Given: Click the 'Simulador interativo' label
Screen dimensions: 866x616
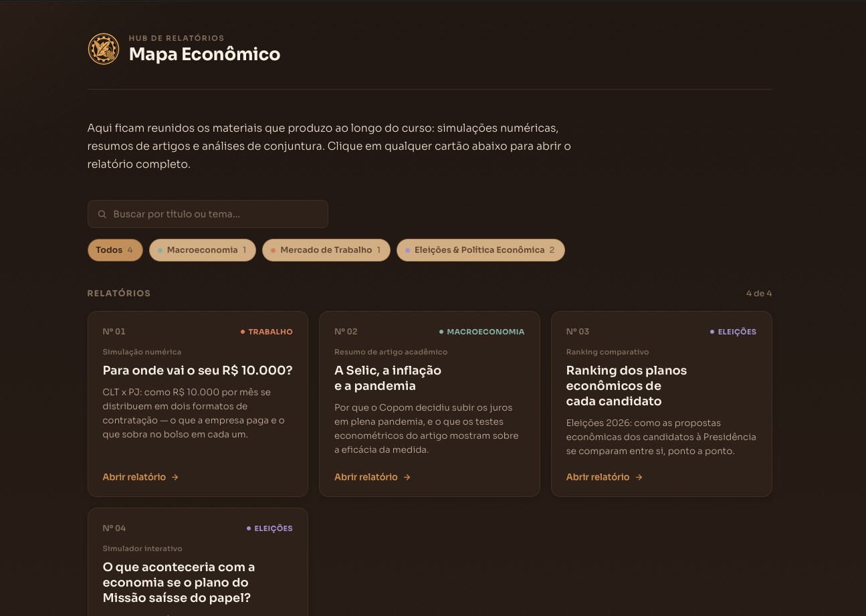Looking at the screenshot, I should point(142,548).
